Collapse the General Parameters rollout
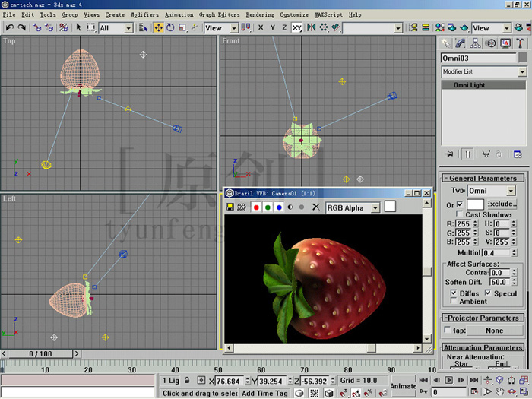 point(483,178)
